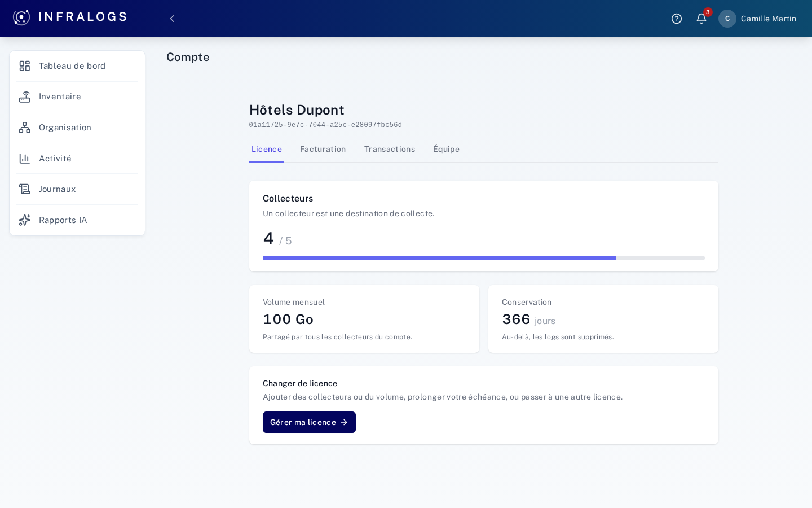Image resolution: width=812 pixels, height=508 pixels.
Task: Navigate to Organisation
Action: click(77, 128)
